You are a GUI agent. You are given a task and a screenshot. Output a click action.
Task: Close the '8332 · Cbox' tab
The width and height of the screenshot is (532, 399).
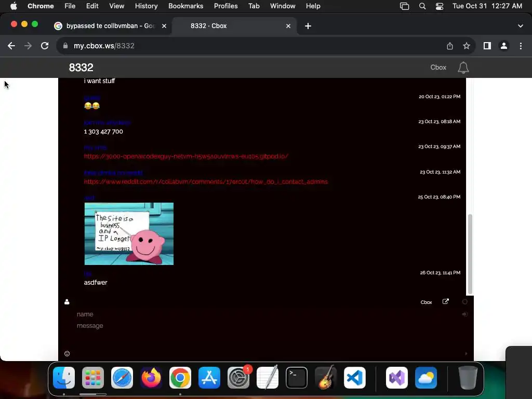[x=288, y=26]
